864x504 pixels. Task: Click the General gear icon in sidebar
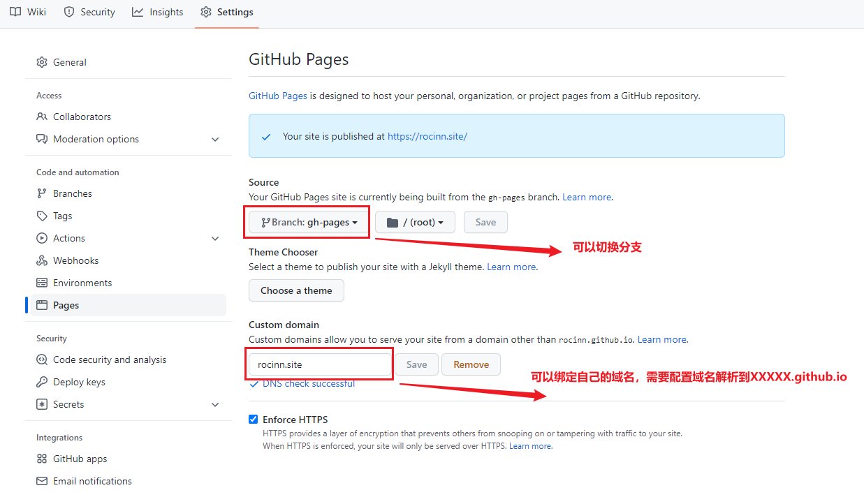[x=42, y=62]
